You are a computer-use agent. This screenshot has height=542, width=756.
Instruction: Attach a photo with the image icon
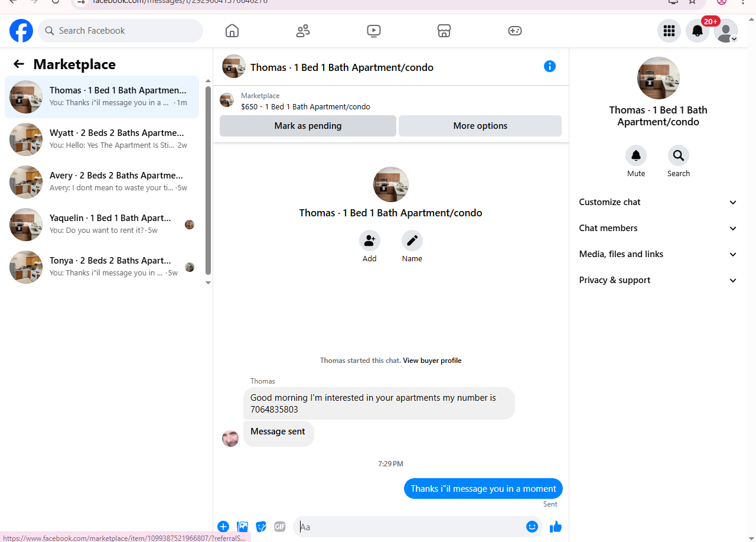[242, 527]
